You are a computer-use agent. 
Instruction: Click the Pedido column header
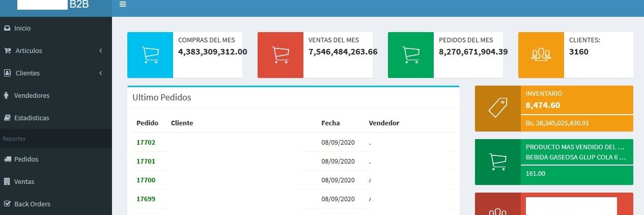tap(147, 123)
